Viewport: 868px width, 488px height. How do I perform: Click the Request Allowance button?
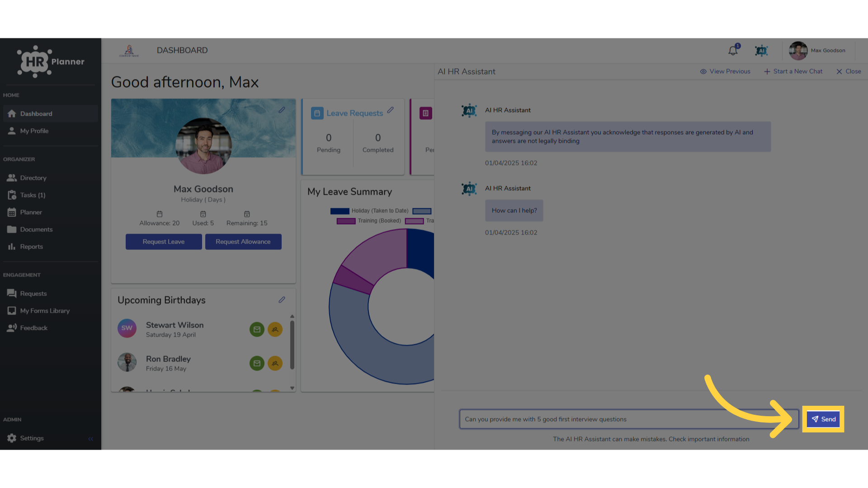coord(243,242)
